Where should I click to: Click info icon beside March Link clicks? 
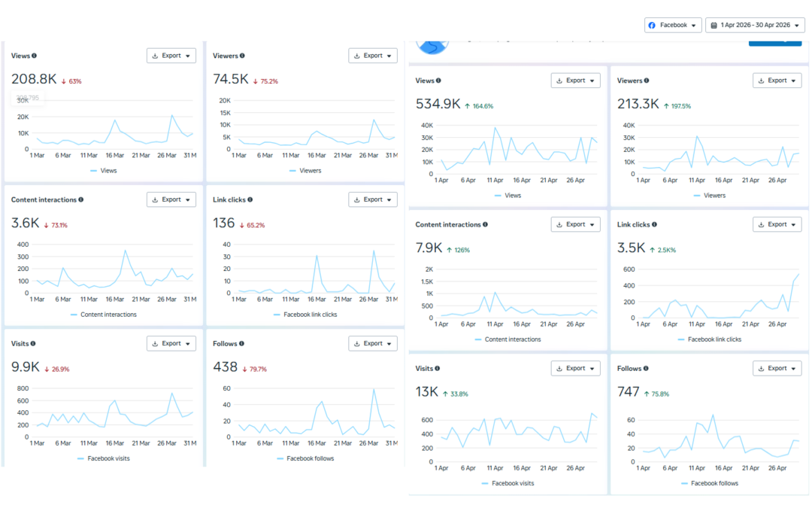250,199
